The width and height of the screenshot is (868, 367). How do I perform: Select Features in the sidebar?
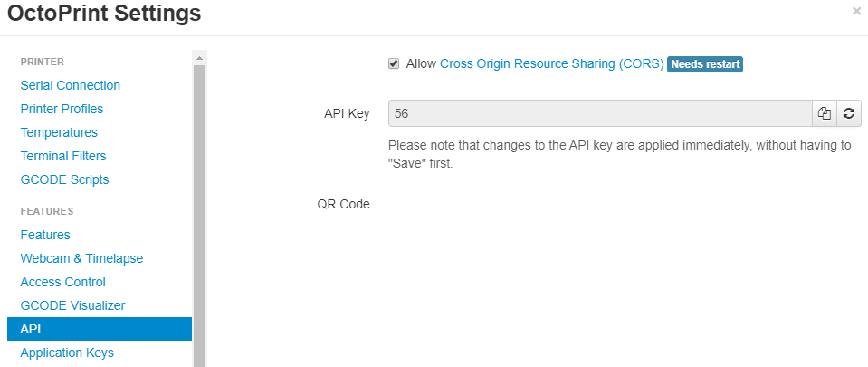tap(45, 235)
